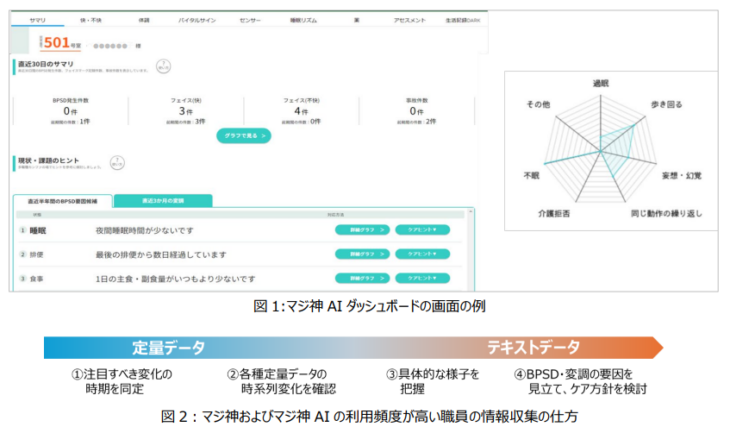The height and width of the screenshot is (433, 730).
Task: Select the 体調 tab
Action: pos(143,20)
